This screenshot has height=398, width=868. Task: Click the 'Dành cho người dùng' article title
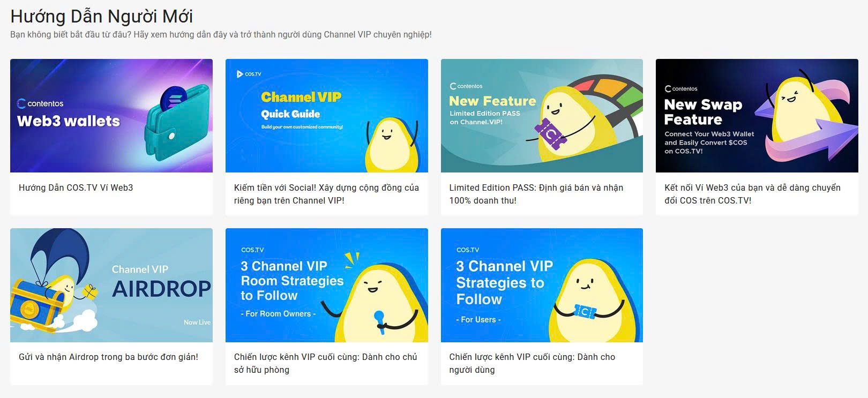click(532, 363)
